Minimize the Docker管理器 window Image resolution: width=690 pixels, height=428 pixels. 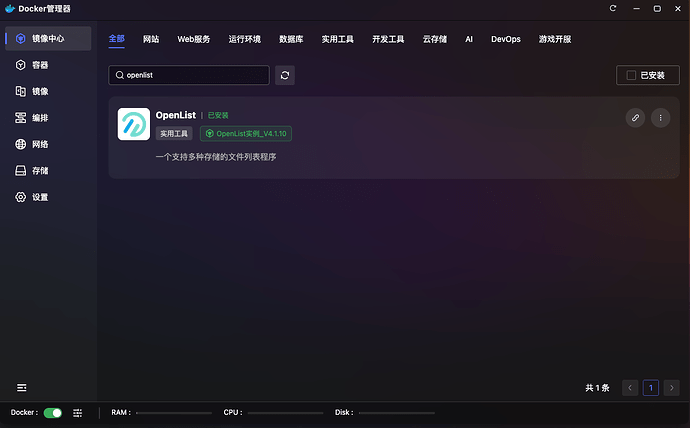636,9
